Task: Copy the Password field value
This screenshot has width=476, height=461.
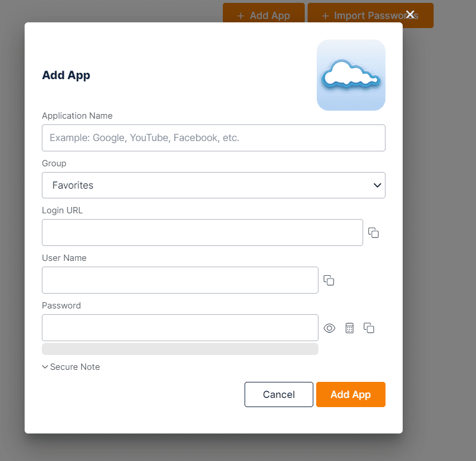Action: pyautogui.click(x=369, y=328)
